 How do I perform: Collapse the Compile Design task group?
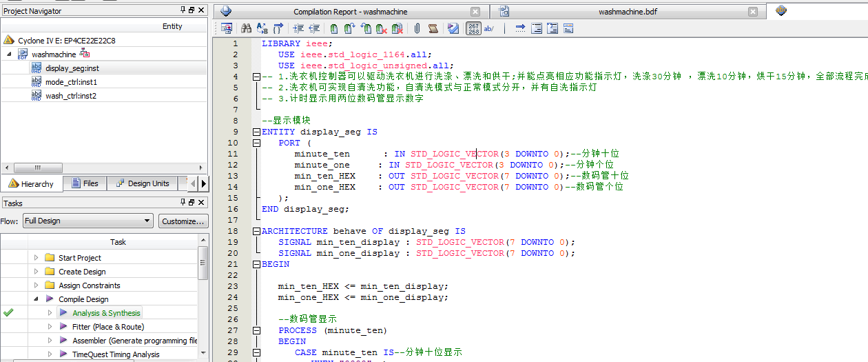37,299
